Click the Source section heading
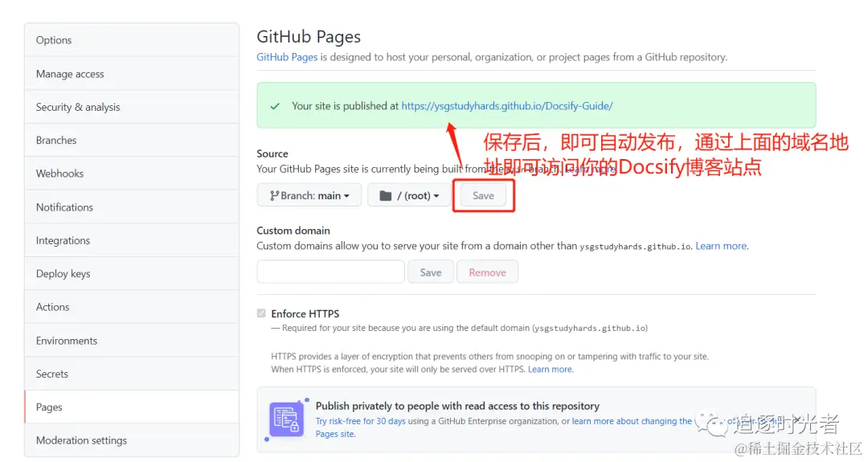 click(x=272, y=153)
